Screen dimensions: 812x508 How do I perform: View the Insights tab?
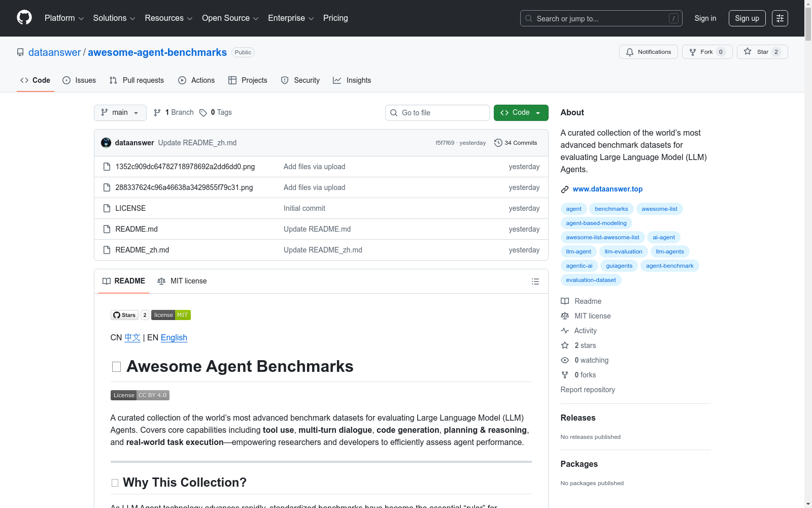click(352, 80)
